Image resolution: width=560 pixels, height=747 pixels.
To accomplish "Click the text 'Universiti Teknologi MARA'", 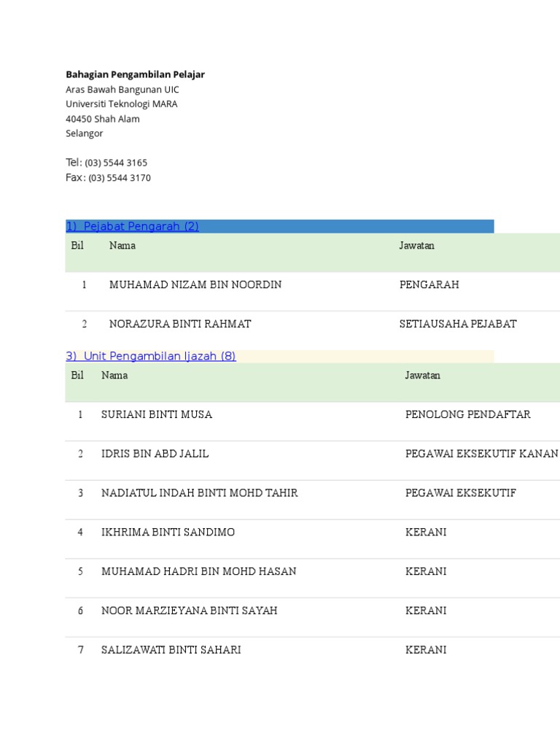I will click(x=122, y=104).
